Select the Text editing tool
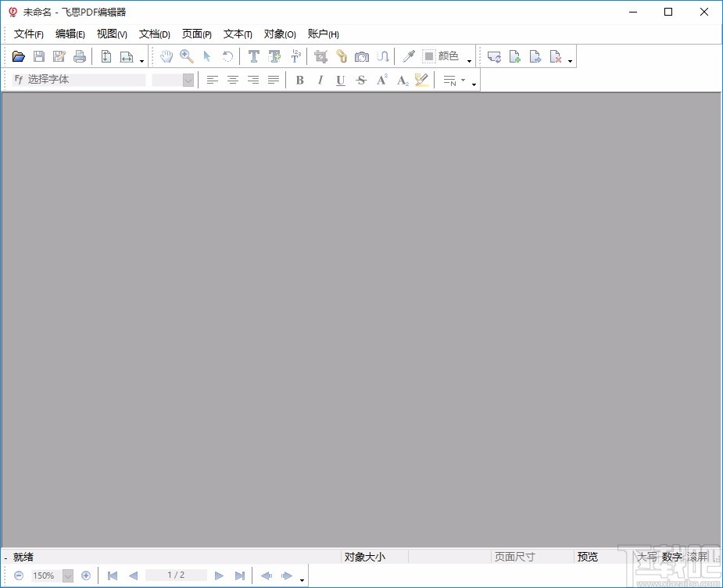 tap(253, 56)
